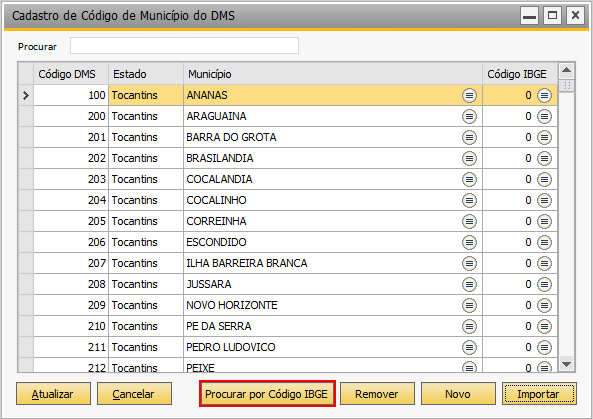Image resolution: width=593 pixels, height=419 pixels.
Task: Open Código IBGE list icon for PEDRO LUDOVICO
Action: (544, 347)
